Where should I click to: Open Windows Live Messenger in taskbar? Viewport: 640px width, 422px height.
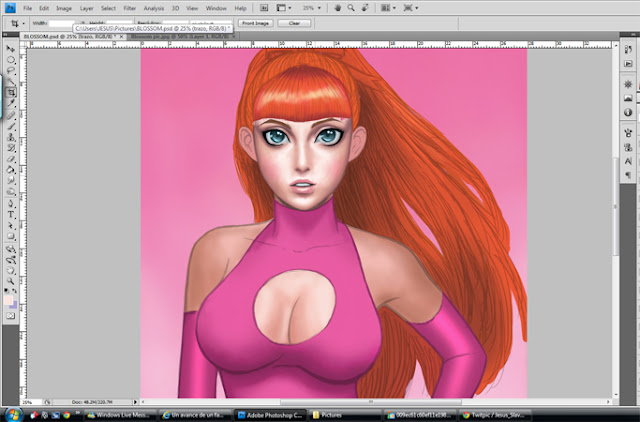click(x=121, y=415)
